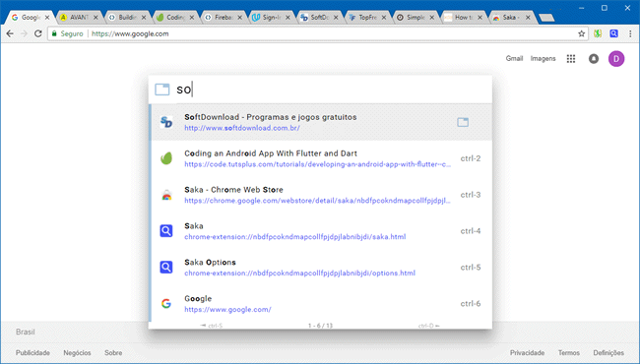640x364 pixels.
Task: Close the TopFre tab
Action: (x=384, y=18)
